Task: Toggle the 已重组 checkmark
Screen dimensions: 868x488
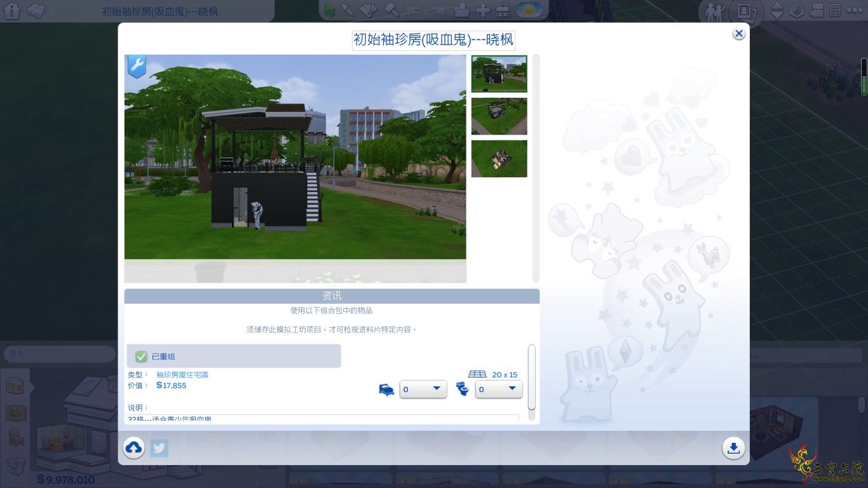Action: click(141, 356)
